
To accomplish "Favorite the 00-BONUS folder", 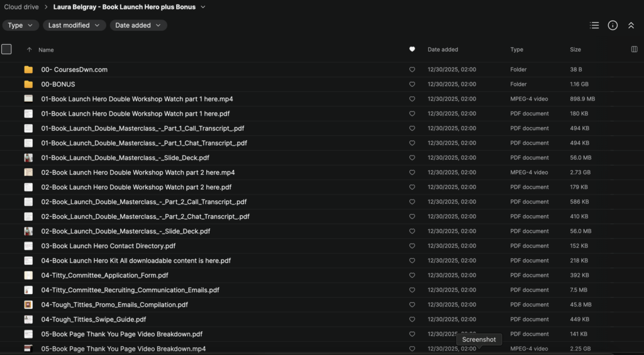I will 412,84.
